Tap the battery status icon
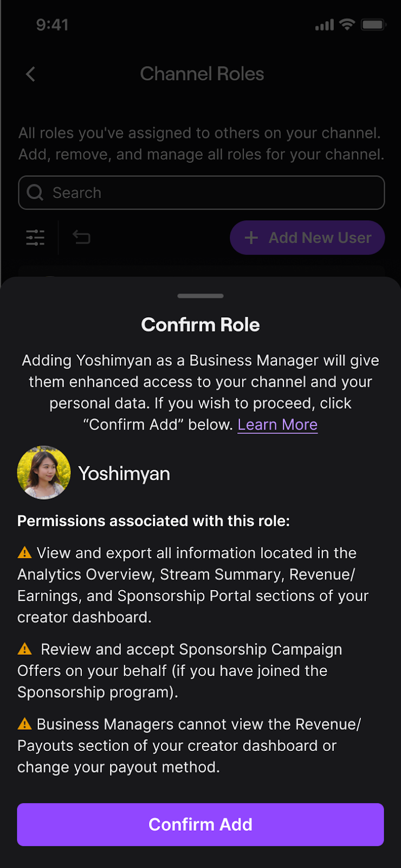 click(x=373, y=24)
